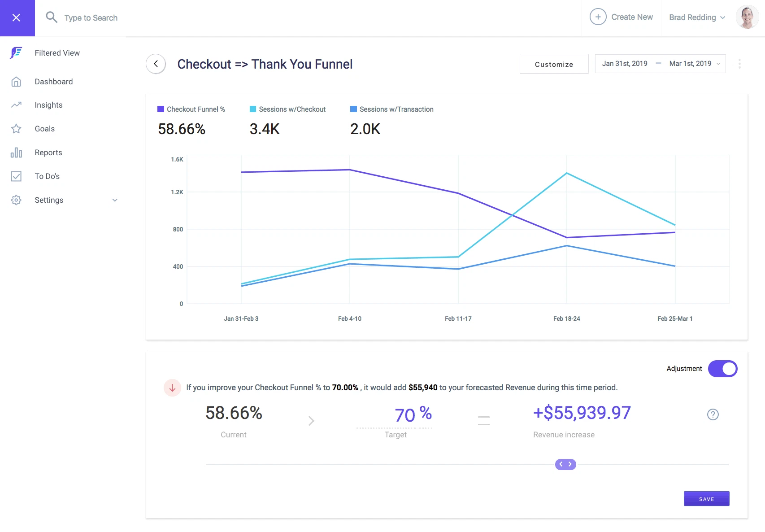Expand the Settings menu chevron

(115, 200)
